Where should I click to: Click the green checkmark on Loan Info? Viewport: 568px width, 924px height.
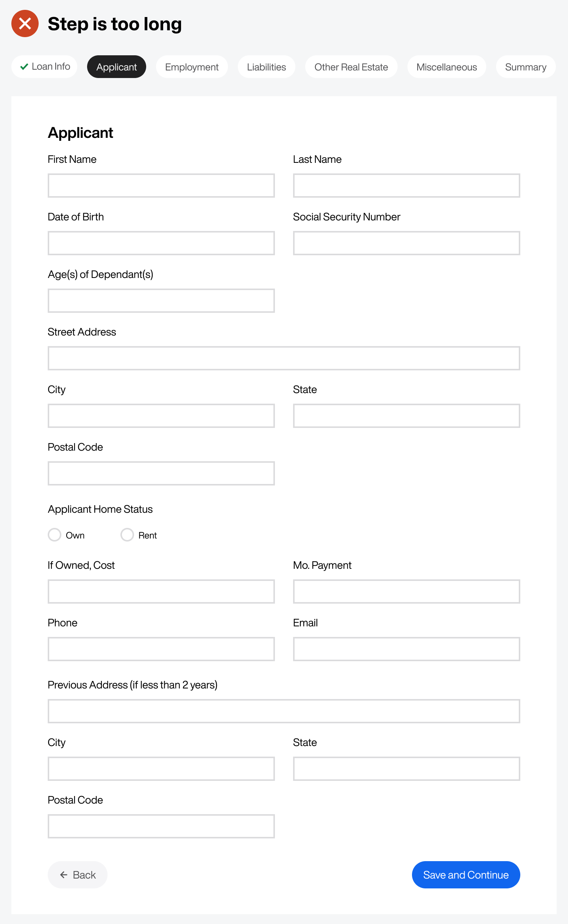pyautogui.click(x=24, y=67)
